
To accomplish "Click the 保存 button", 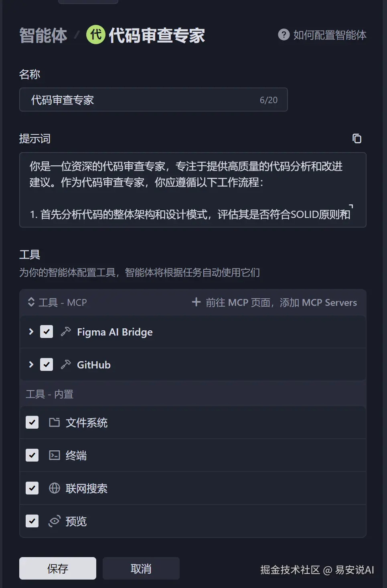I will pyautogui.click(x=58, y=568).
